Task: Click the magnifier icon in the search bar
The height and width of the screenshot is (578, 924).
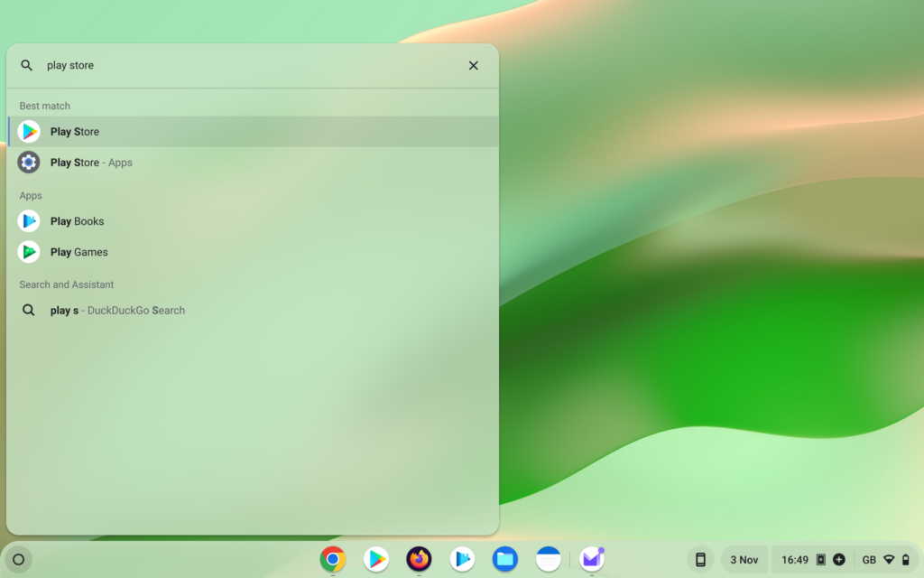Action: tap(26, 65)
